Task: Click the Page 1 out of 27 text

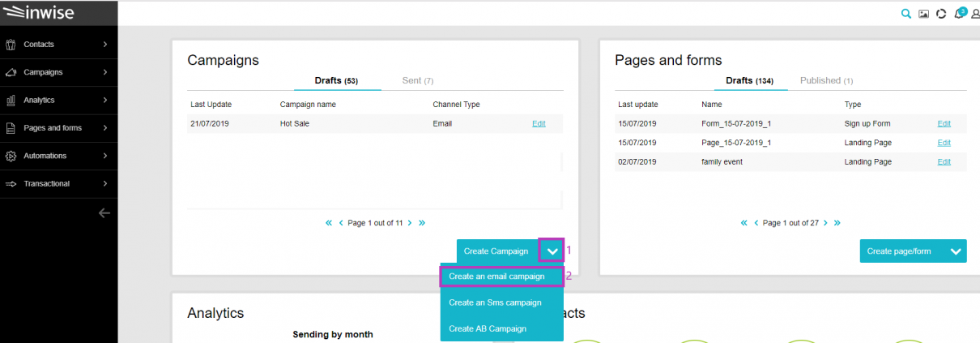Action: coord(790,222)
